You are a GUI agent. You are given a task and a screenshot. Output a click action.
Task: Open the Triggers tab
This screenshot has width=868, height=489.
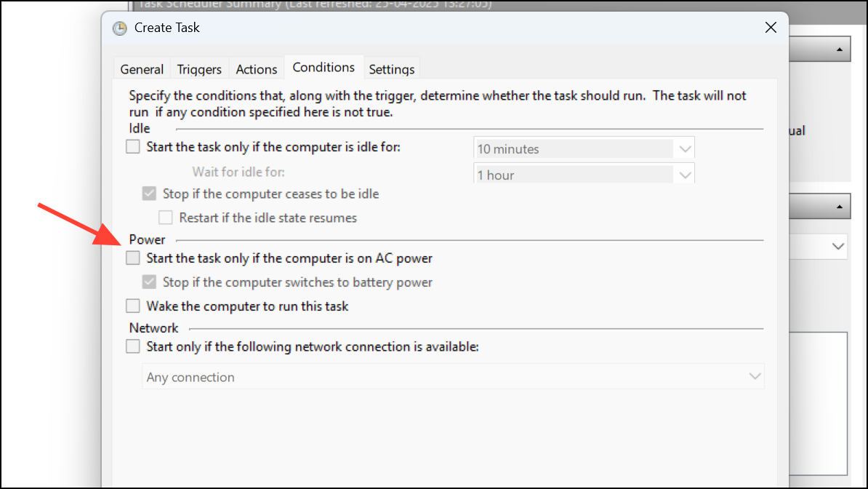199,69
